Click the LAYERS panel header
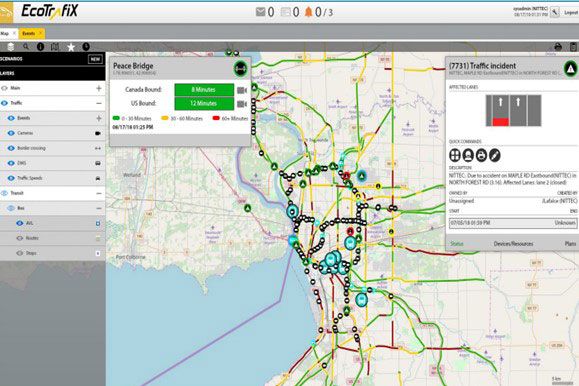The width and height of the screenshot is (579, 386). (x=52, y=74)
